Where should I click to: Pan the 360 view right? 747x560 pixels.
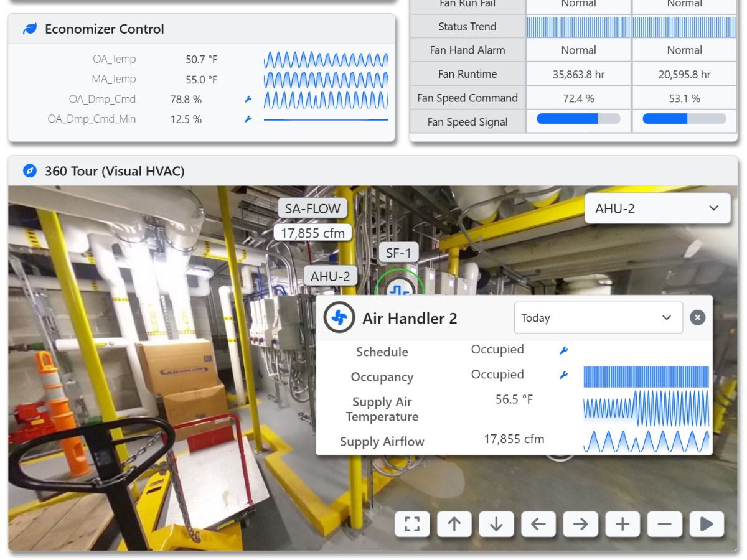coord(580,524)
